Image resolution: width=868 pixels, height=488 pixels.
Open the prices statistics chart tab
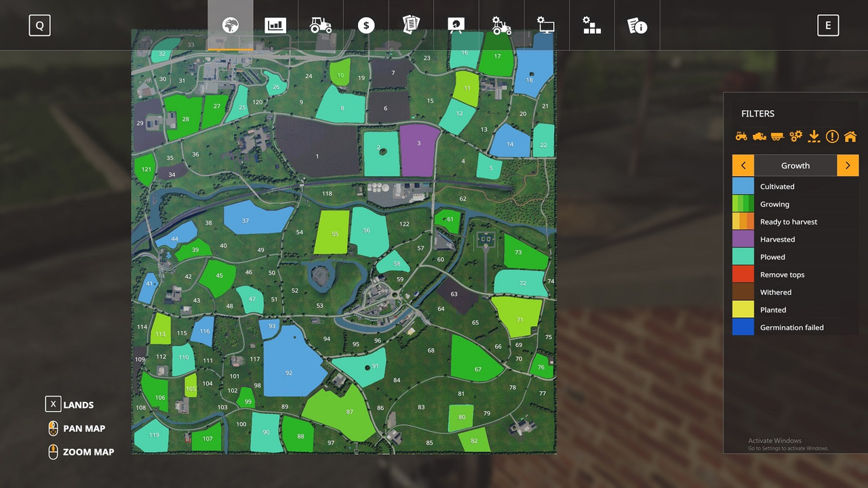(275, 26)
